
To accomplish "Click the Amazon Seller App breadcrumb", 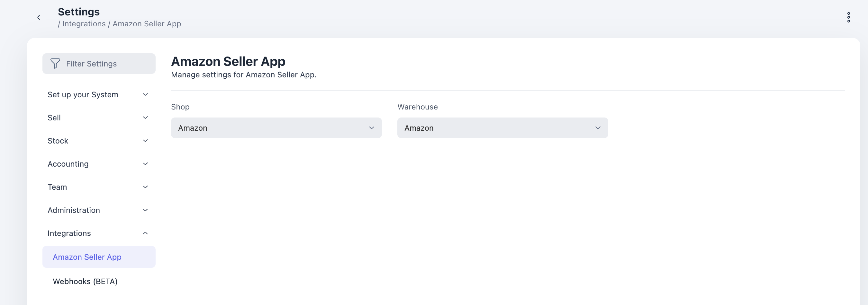I will 147,23.
